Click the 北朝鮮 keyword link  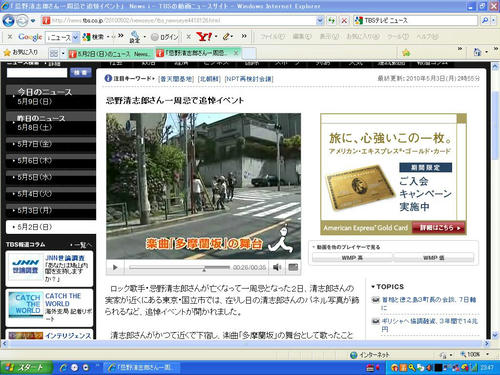click(x=209, y=79)
